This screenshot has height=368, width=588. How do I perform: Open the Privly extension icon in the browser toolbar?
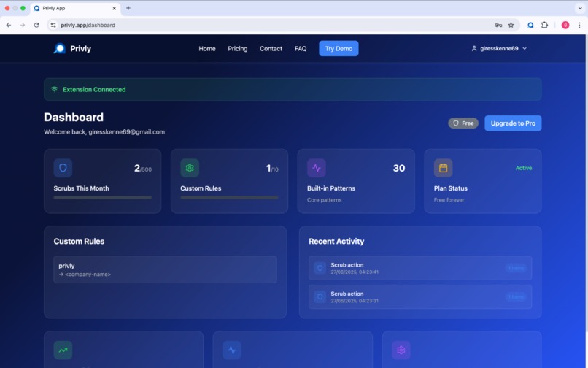tap(530, 25)
